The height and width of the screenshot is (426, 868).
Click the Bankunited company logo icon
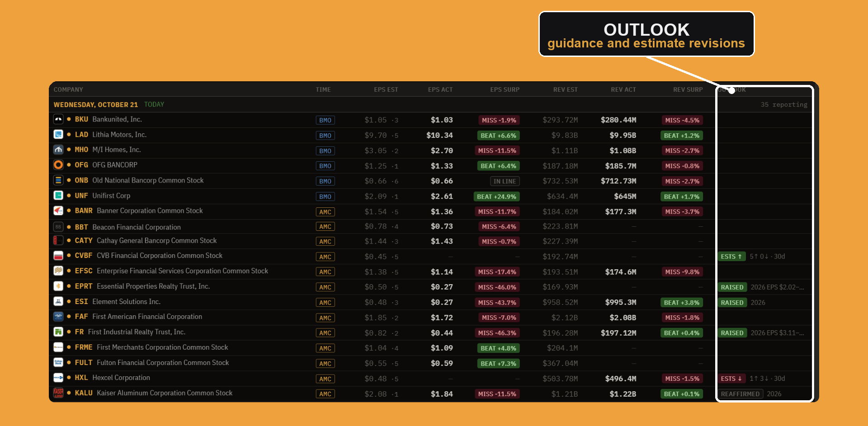click(58, 119)
